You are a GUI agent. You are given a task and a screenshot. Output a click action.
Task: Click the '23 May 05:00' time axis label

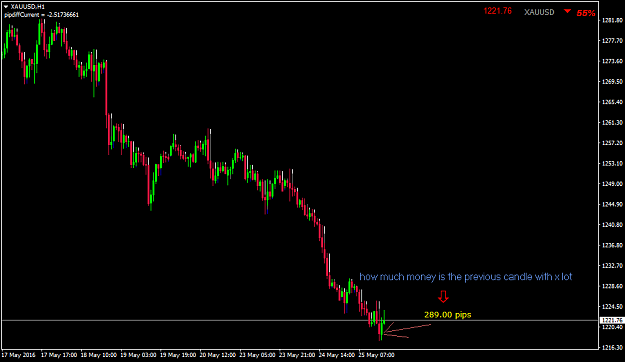(257, 355)
